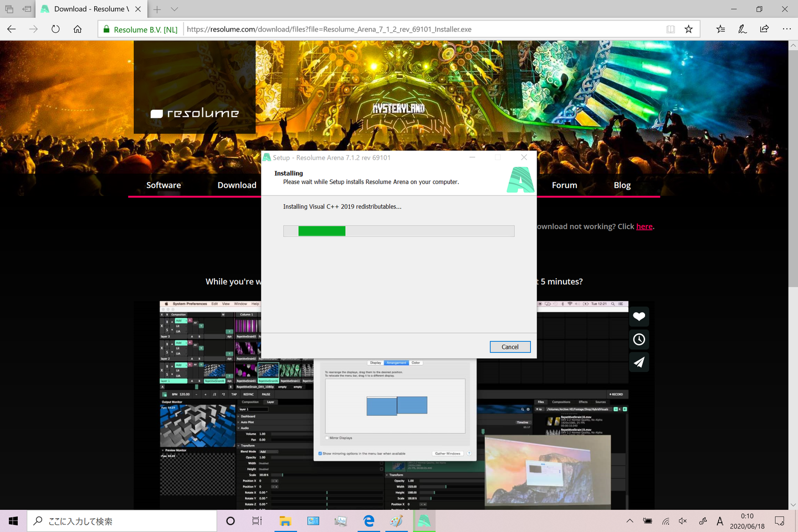This screenshot has height=532, width=798.
Task: Toggle the IME input mode 'A' indicator
Action: [720, 521]
